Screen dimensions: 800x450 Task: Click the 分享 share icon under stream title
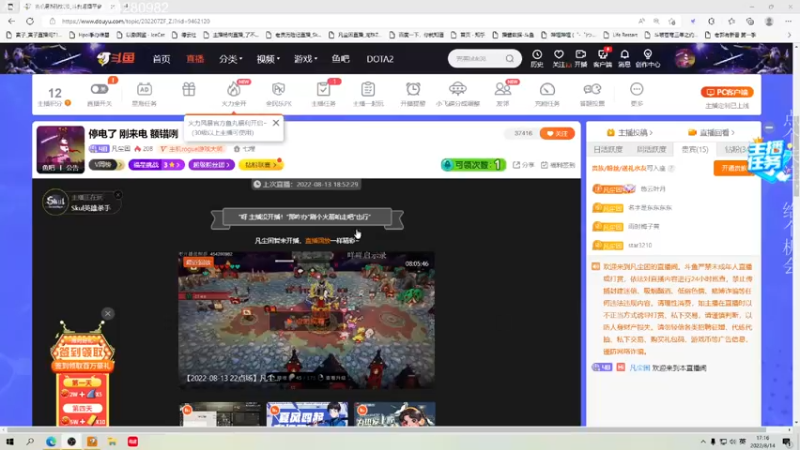click(x=523, y=165)
